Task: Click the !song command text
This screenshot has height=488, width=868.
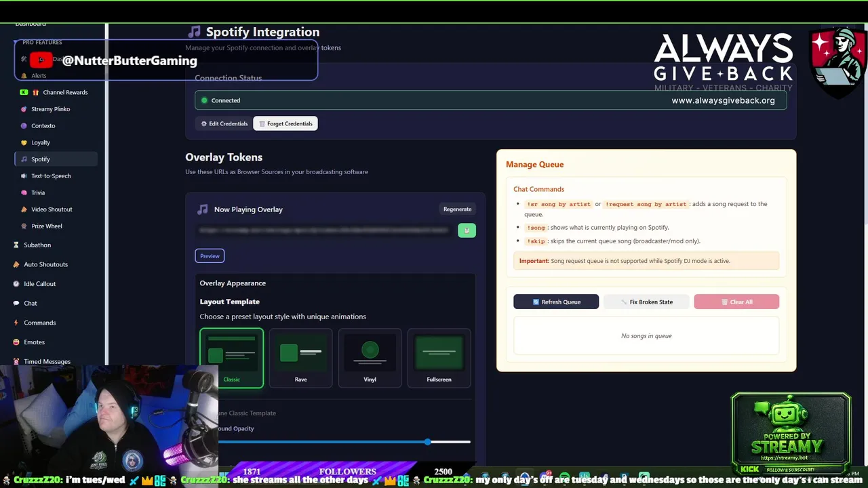Action: point(536,228)
